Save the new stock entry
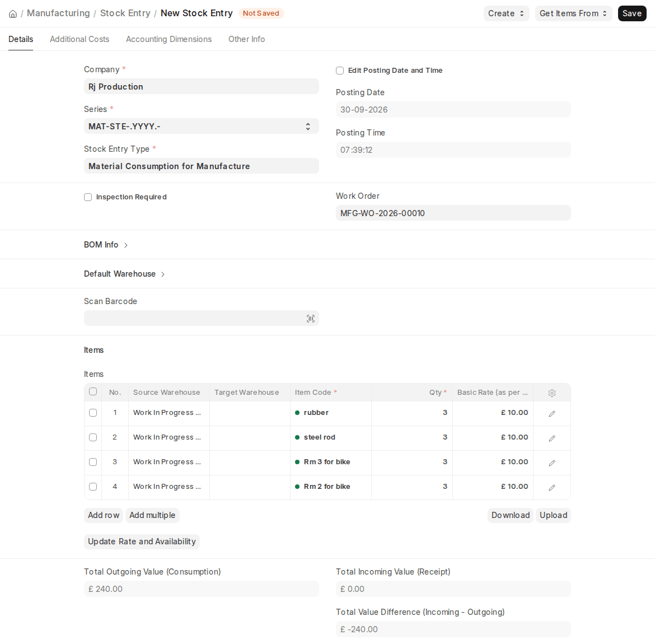The height and width of the screenshot is (644, 655). pos(632,13)
